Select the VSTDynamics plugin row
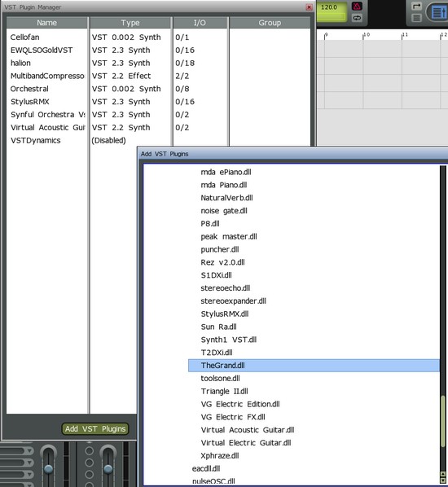This screenshot has width=448, height=487. (x=35, y=140)
